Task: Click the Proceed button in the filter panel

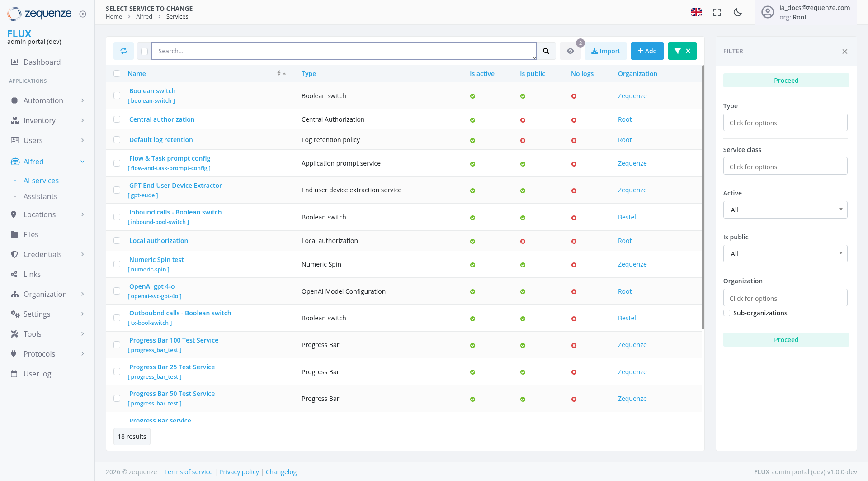Action: [x=786, y=80]
